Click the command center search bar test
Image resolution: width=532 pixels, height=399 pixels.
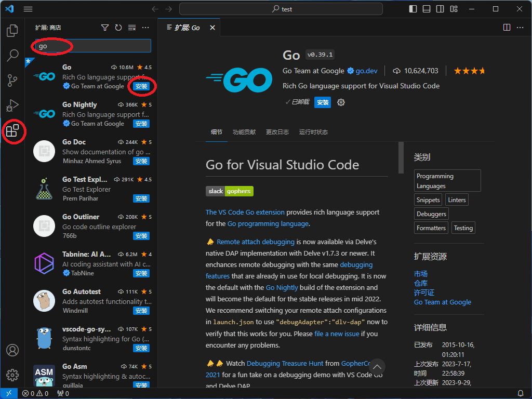tap(281, 9)
